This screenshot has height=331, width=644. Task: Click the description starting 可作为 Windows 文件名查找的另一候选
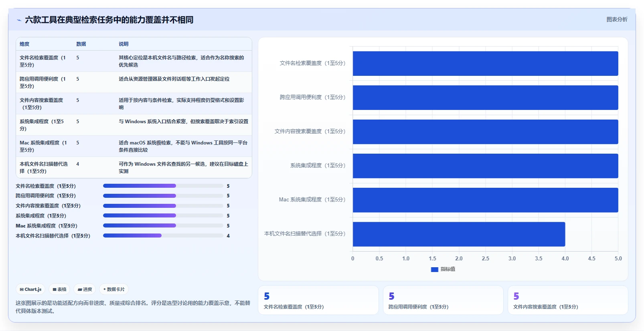tap(184, 167)
